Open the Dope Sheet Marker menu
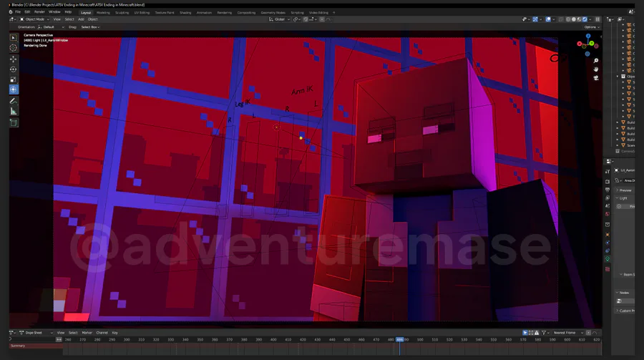The image size is (644, 360). pyautogui.click(x=87, y=333)
